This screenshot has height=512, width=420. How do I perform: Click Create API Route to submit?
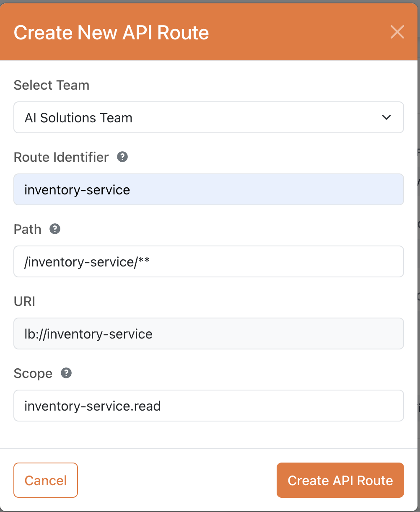point(340,480)
